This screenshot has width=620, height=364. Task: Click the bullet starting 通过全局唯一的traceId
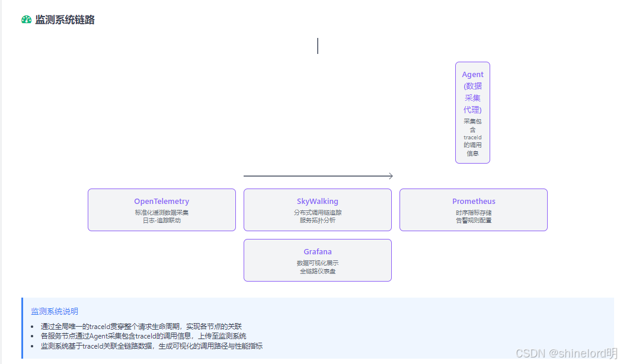[x=141, y=327]
